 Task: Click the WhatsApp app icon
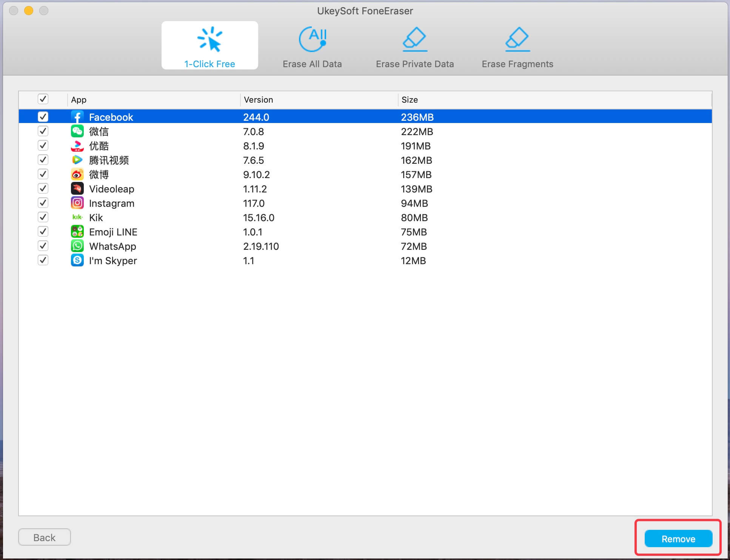pos(77,246)
